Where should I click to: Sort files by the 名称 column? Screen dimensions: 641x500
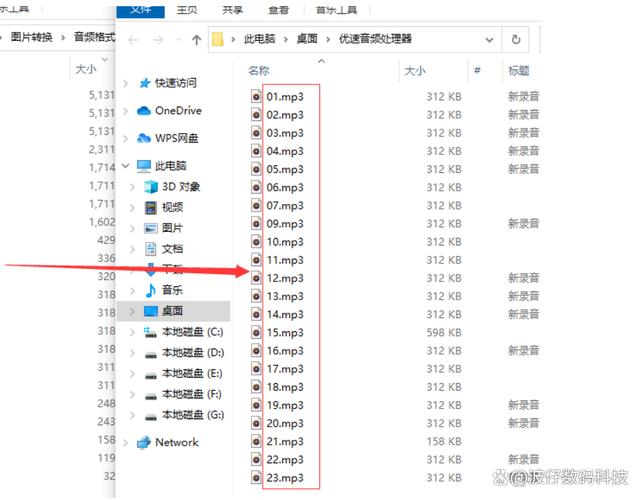[x=259, y=71]
